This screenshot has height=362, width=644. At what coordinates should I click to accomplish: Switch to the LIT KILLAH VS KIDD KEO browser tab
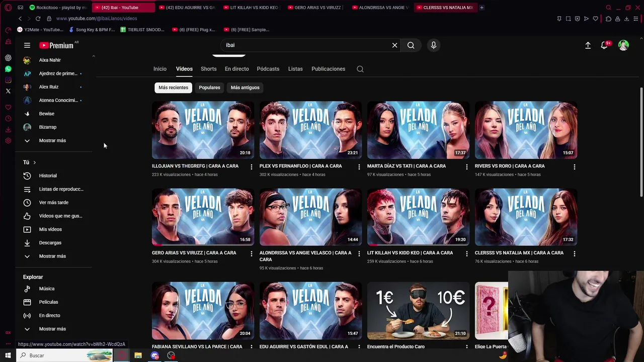point(251,8)
